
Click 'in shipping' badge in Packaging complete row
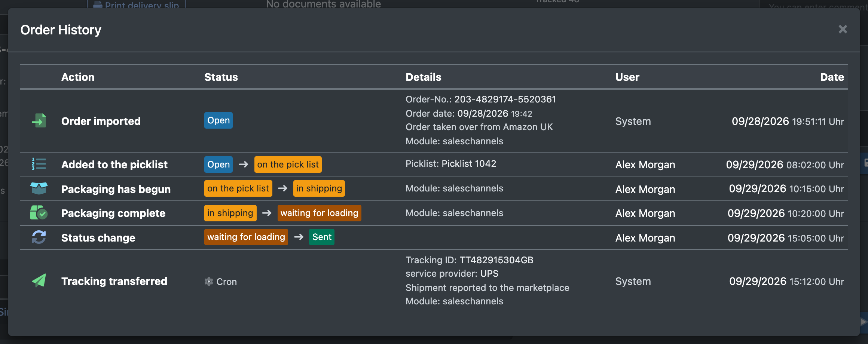pos(230,213)
